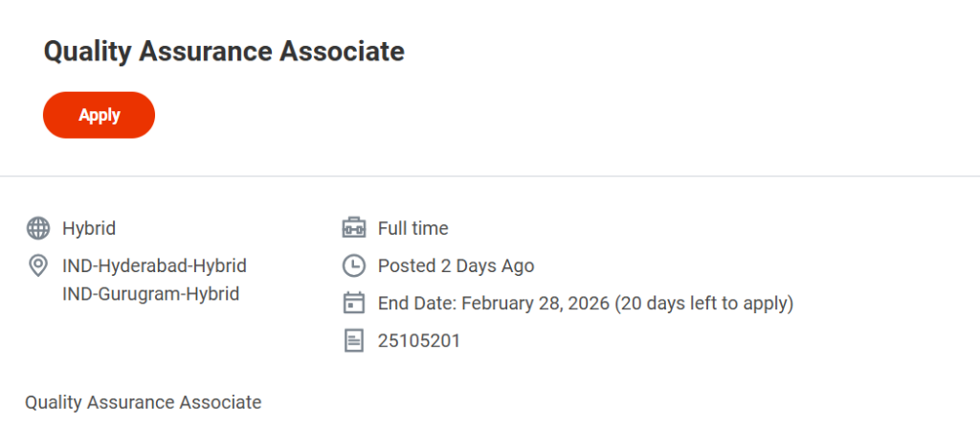Click the 'Full time' job type text

[x=412, y=229]
